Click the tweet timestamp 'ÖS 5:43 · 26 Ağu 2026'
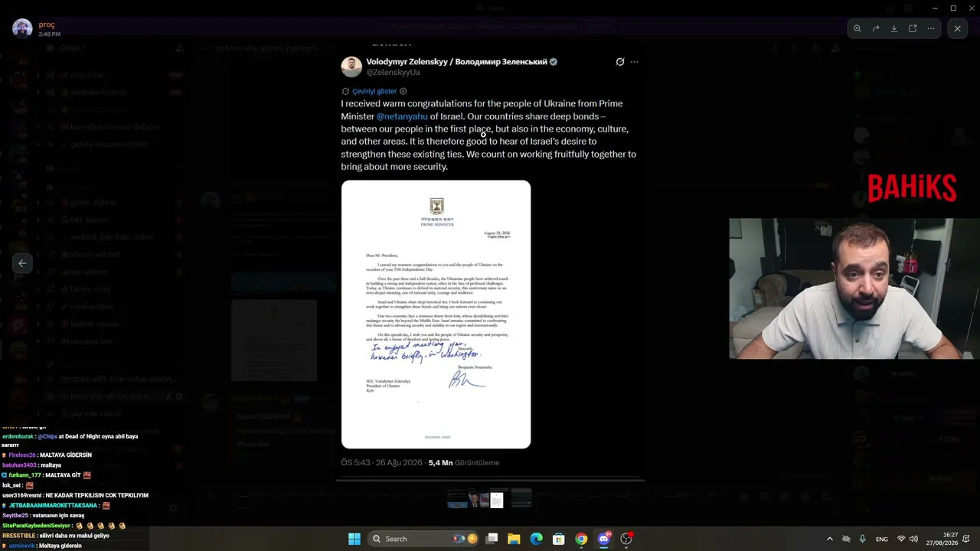This screenshot has height=551, width=980. 381,463
